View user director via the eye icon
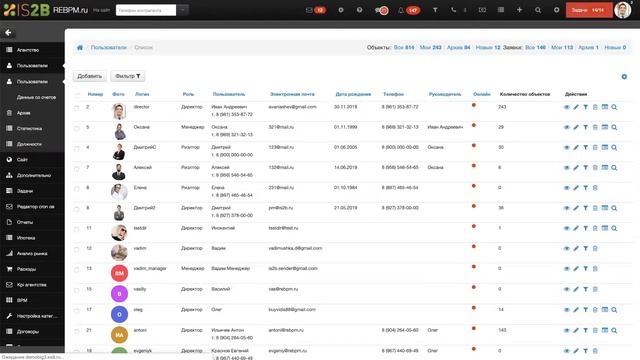Viewport: 640px width, 360px height. pyautogui.click(x=567, y=107)
